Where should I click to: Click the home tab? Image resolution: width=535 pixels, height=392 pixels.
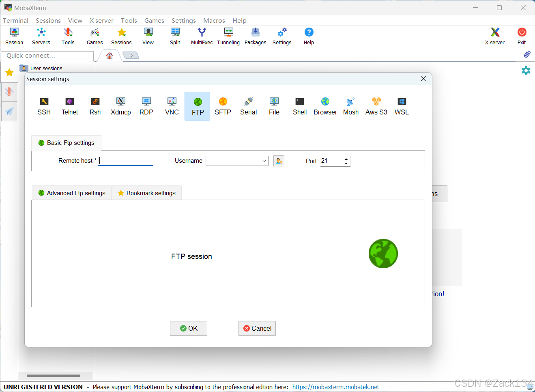pos(109,56)
